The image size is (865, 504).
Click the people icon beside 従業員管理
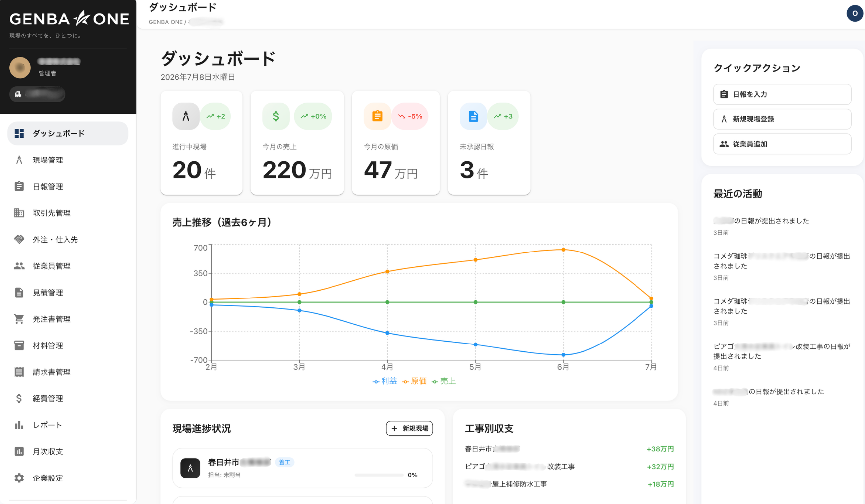coord(19,266)
